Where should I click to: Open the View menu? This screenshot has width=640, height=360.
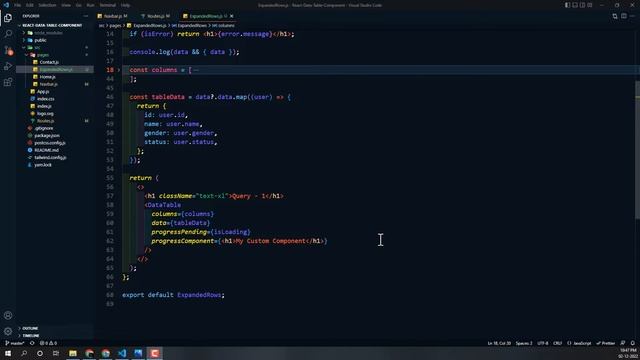coord(66,5)
